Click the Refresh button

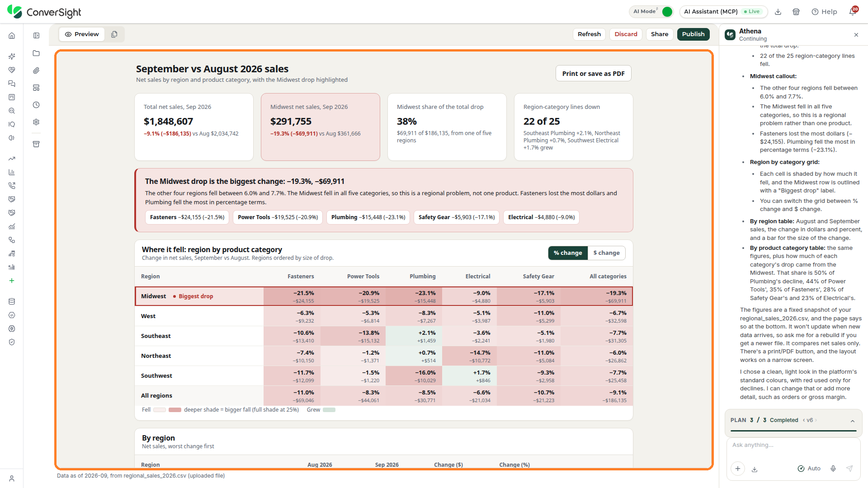point(589,34)
